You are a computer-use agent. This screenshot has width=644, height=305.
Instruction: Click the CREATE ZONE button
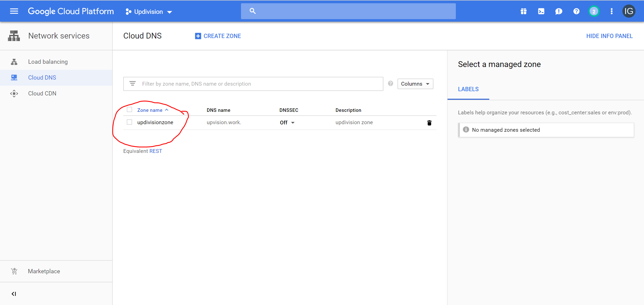click(x=218, y=36)
